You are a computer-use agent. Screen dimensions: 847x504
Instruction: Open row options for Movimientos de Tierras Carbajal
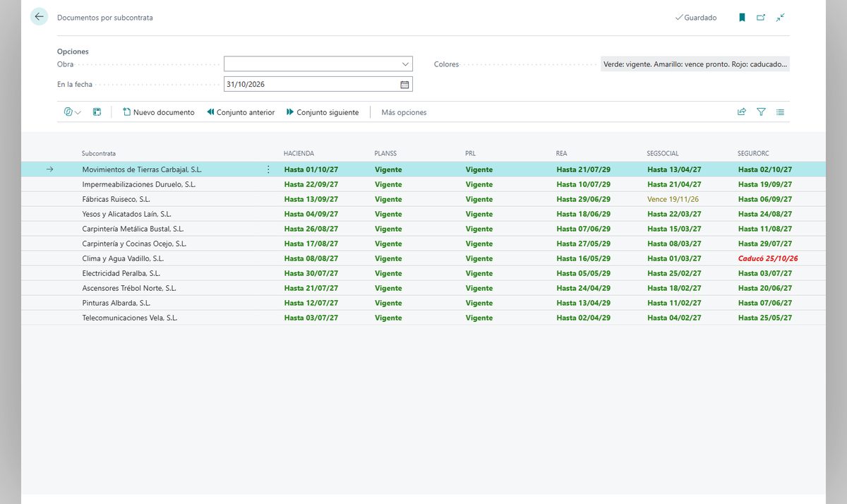pyautogui.click(x=268, y=169)
